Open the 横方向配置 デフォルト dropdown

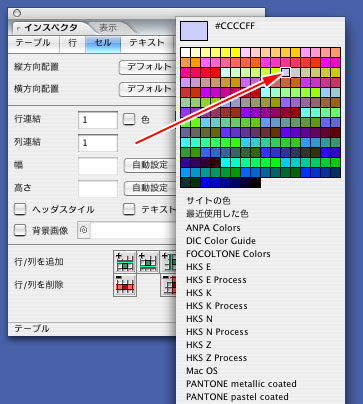click(x=147, y=89)
